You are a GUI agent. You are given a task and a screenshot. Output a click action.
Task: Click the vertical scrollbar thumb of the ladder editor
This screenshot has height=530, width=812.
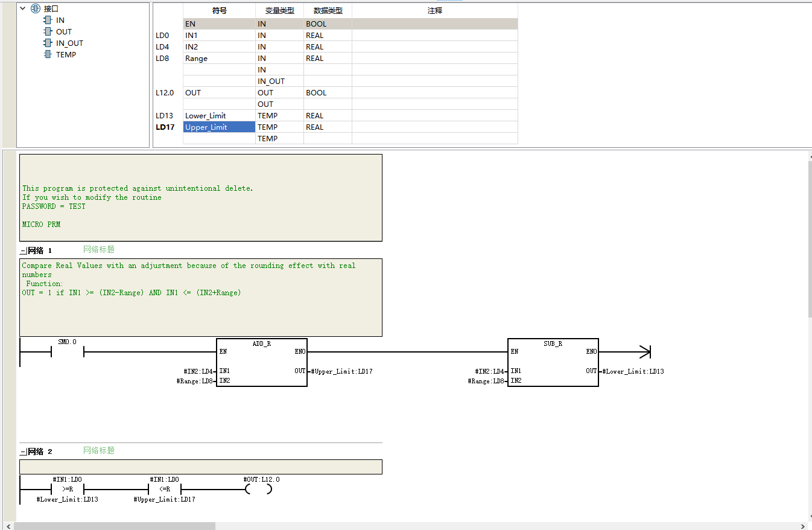pos(810,240)
